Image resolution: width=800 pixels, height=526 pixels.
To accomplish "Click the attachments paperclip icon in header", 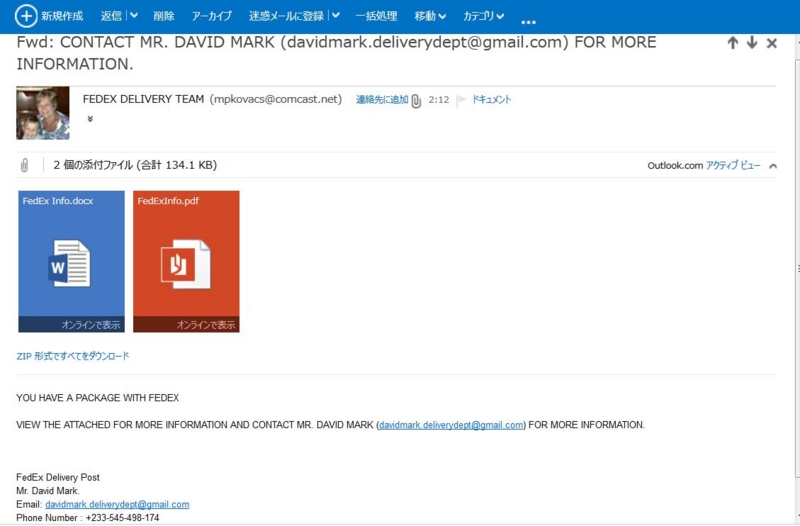I will (24, 165).
